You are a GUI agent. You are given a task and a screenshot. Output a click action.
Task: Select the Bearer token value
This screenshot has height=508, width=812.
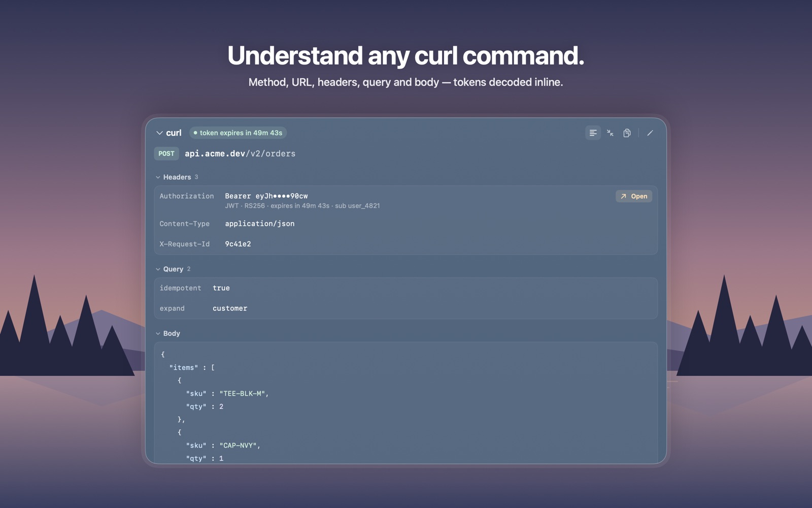[x=266, y=196]
